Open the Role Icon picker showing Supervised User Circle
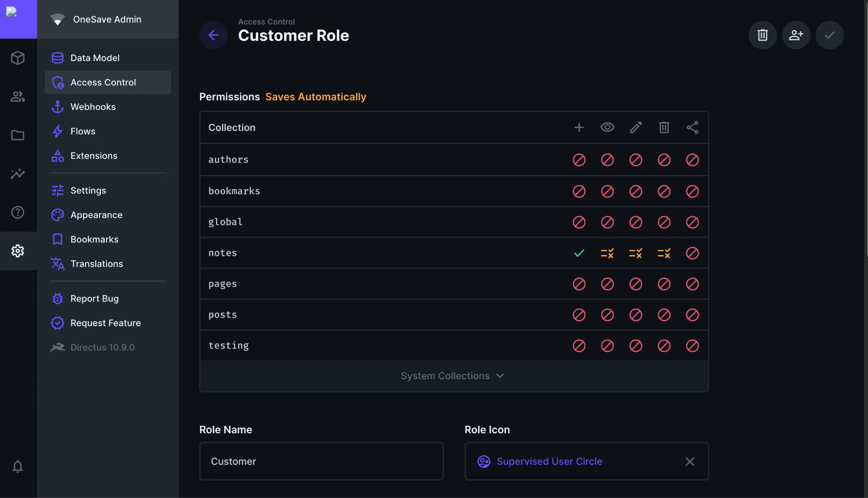Image resolution: width=868 pixels, height=498 pixels. (549, 461)
